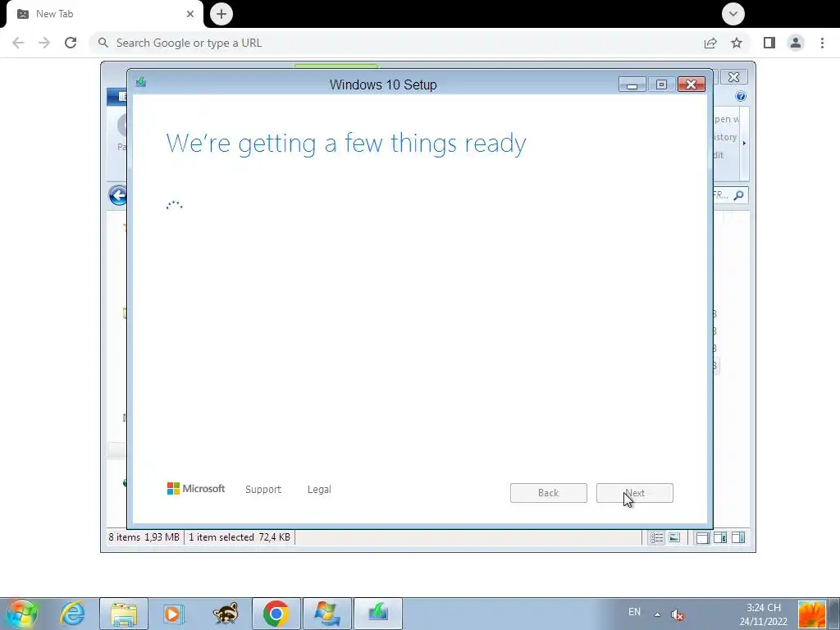This screenshot has height=630, width=840.
Task: Launch Internet Explorer from the taskbar
Action: 72,614
